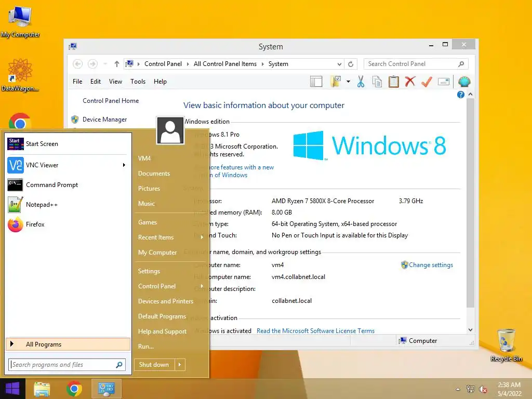Click the preview pane layout toolbar icon

tap(316, 82)
